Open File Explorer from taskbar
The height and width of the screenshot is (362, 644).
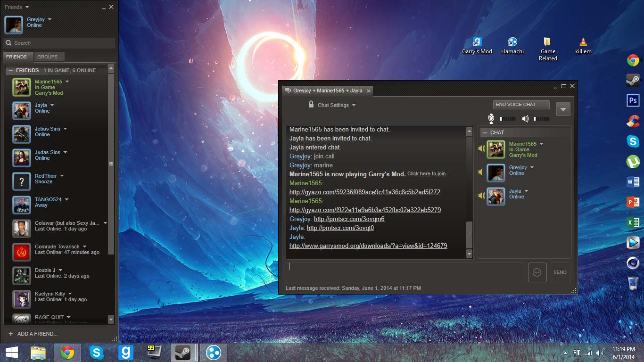pyautogui.click(x=38, y=353)
